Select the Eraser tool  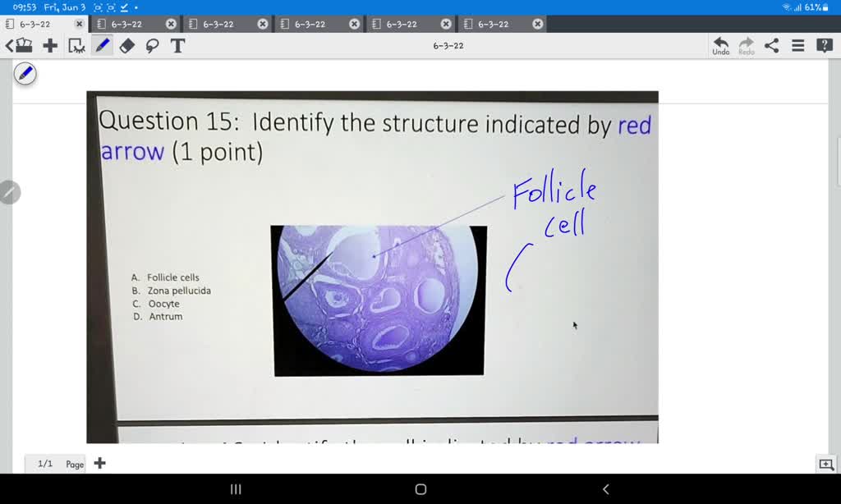pos(127,46)
